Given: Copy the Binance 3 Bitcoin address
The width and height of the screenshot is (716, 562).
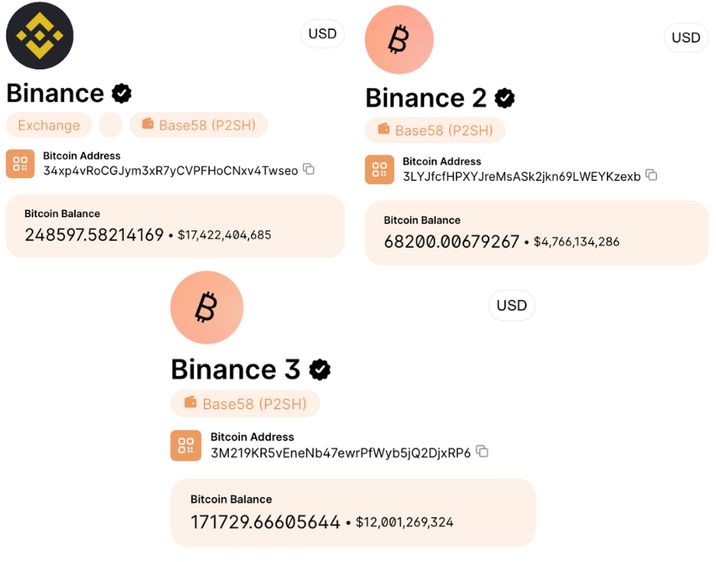Looking at the screenshot, I should tap(482, 452).
